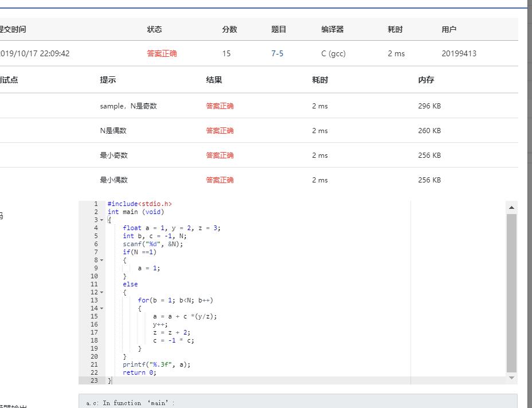
Task: Click the return 0; code line
Action: [139, 372]
